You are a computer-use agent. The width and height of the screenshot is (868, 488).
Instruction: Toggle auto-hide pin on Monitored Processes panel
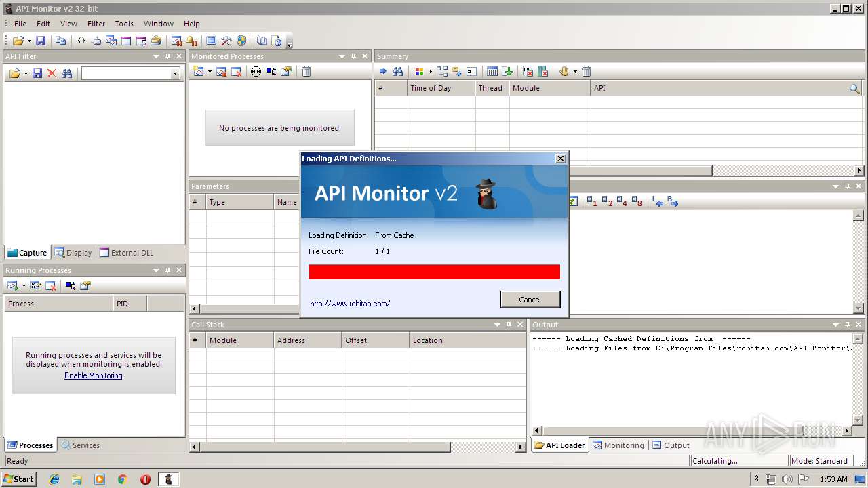353,56
